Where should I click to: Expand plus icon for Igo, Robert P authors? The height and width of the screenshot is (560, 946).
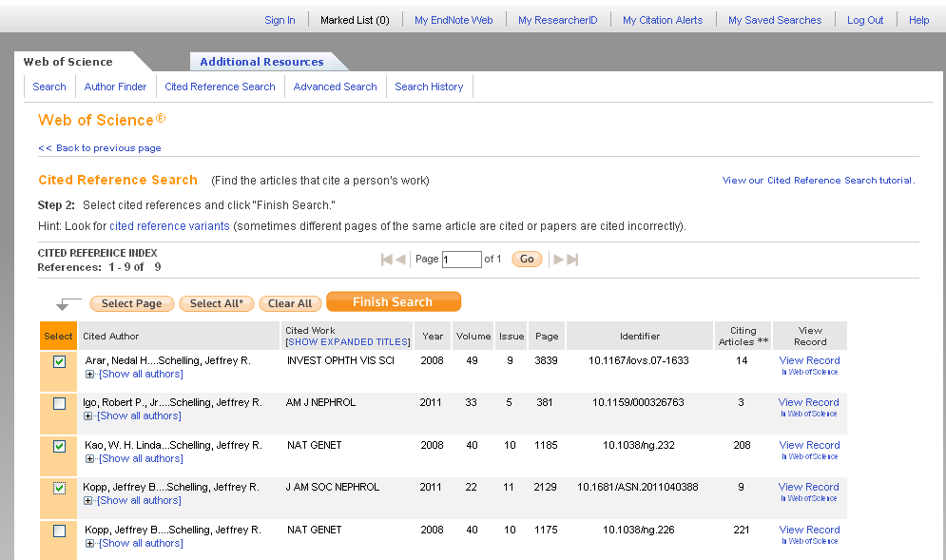87,415
